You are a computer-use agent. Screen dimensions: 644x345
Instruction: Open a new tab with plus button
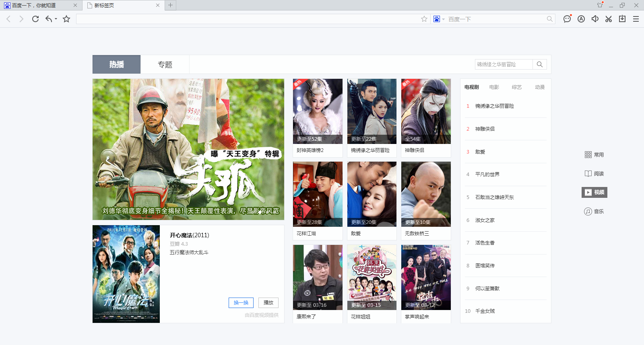click(171, 5)
